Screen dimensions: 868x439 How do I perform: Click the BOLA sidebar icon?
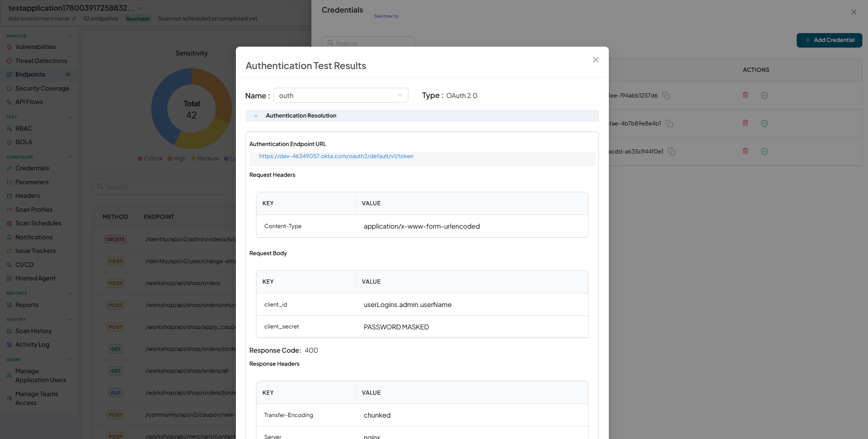tap(9, 142)
